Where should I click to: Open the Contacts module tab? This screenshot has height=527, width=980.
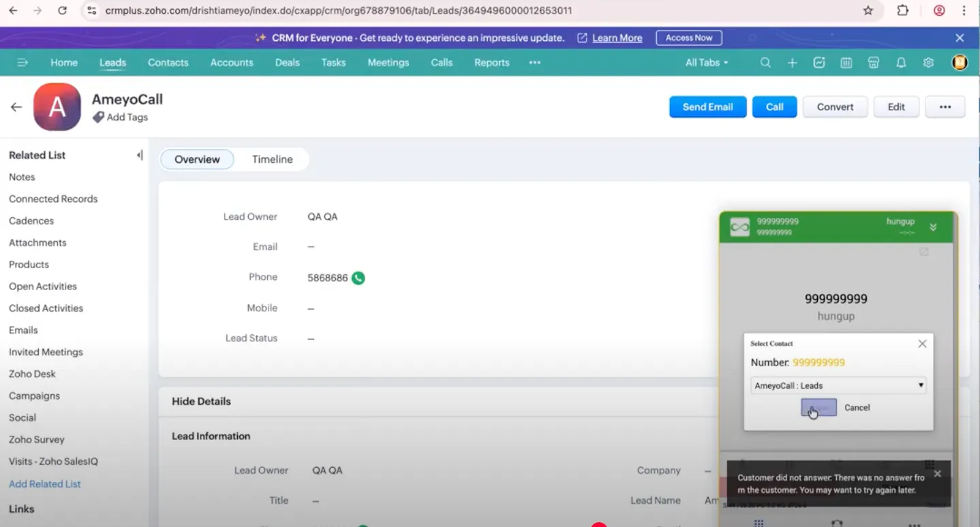[168, 63]
